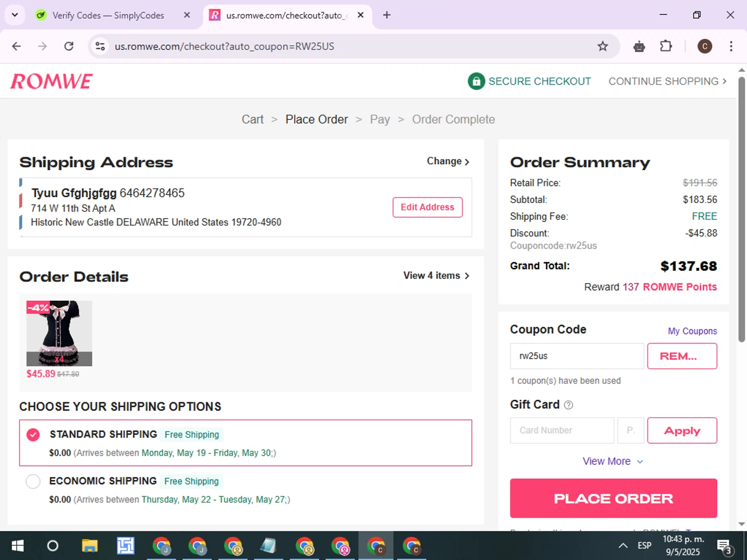Open the notification center with badge 3
747x560 pixels.
click(x=725, y=546)
